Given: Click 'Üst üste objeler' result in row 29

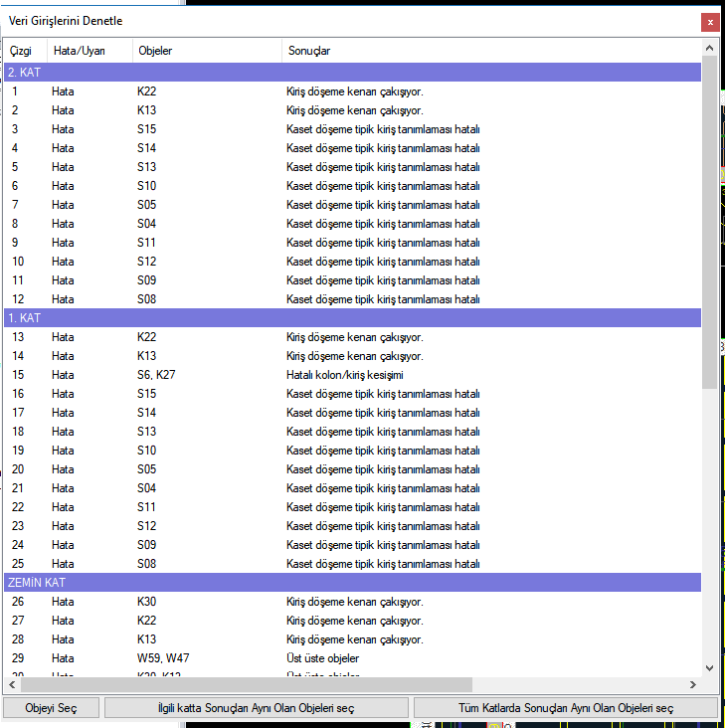Looking at the screenshot, I should tap(322, 658).
